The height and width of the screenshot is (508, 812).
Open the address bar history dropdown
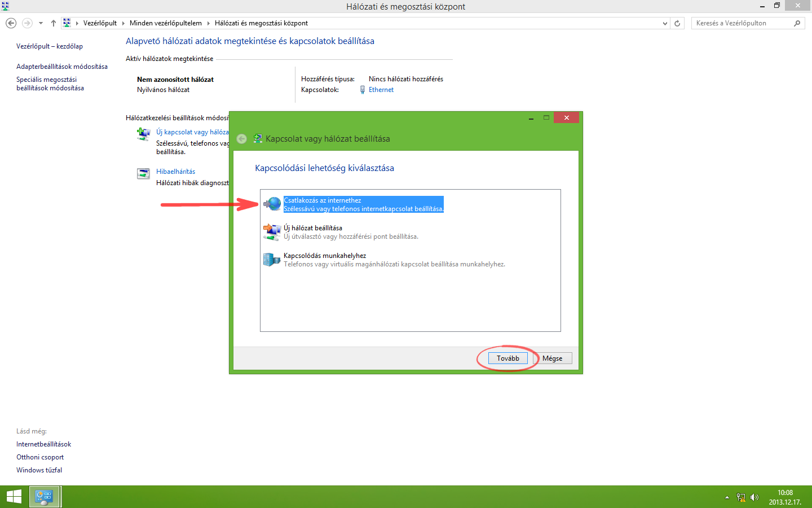(664, 23)
